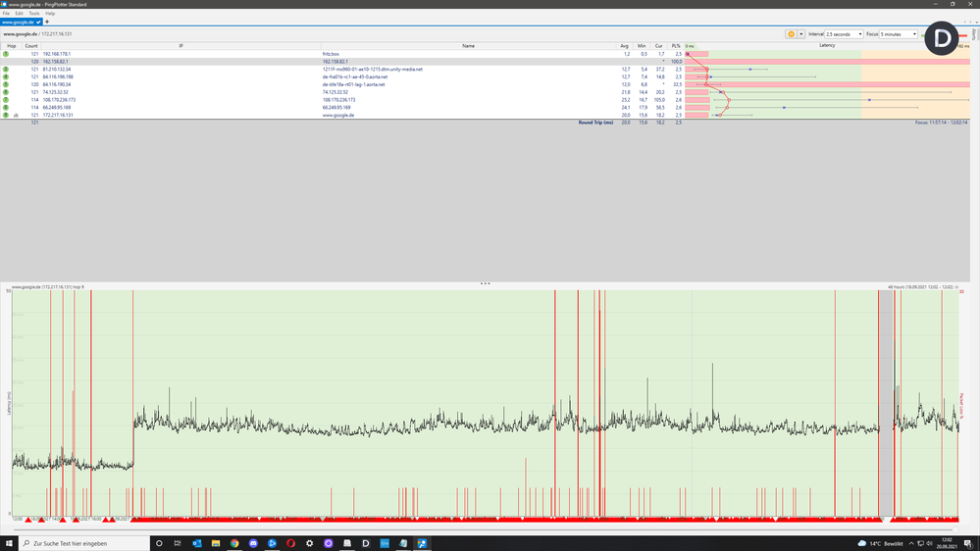The height and width of the screenshot is (551, 980).
Task: Click the gray no-data band in timeline graph
Action: pyautogui.click(x=886, y=403)
